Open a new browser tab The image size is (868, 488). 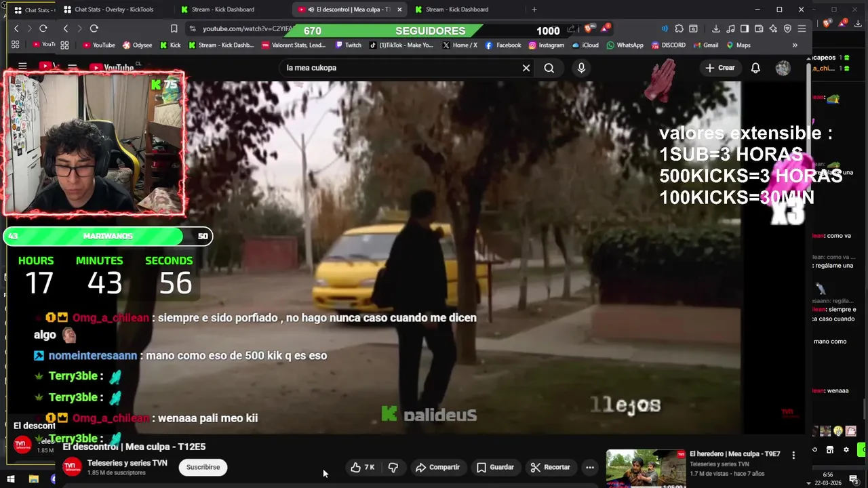pyautogui.click(x=534, y=9)
